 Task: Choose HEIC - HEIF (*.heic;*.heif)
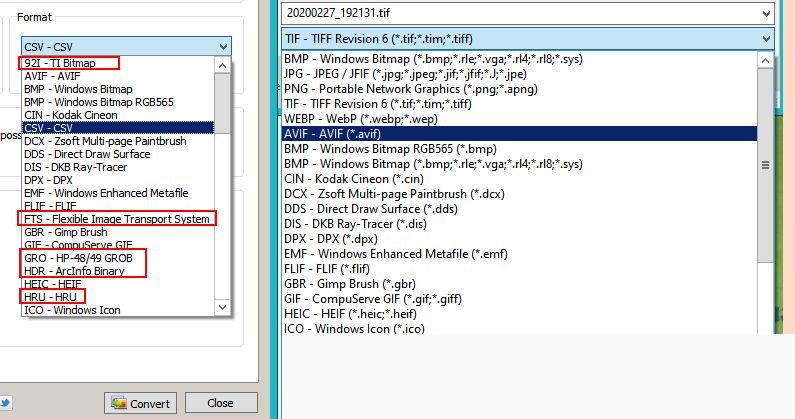[x=519, y=313]
